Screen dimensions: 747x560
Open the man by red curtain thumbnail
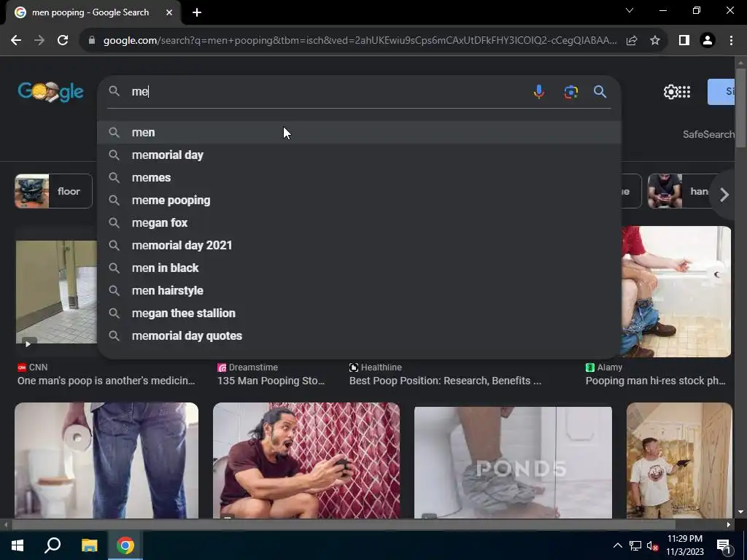(306, 461)
